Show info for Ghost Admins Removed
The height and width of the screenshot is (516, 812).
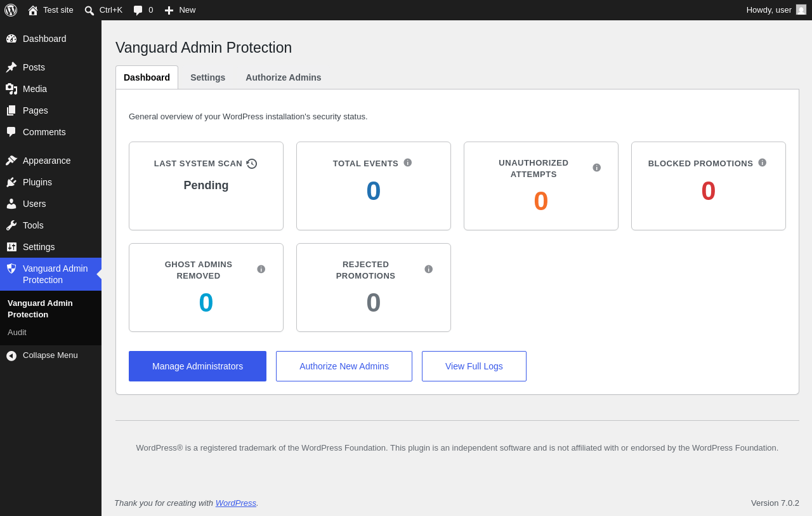pyautogui.click(x=261, y=269)
